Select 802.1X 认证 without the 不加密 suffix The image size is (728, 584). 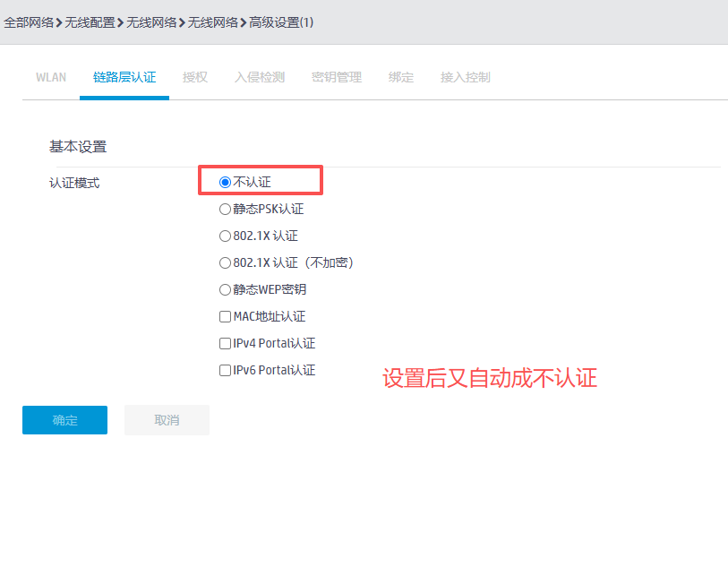226,236
